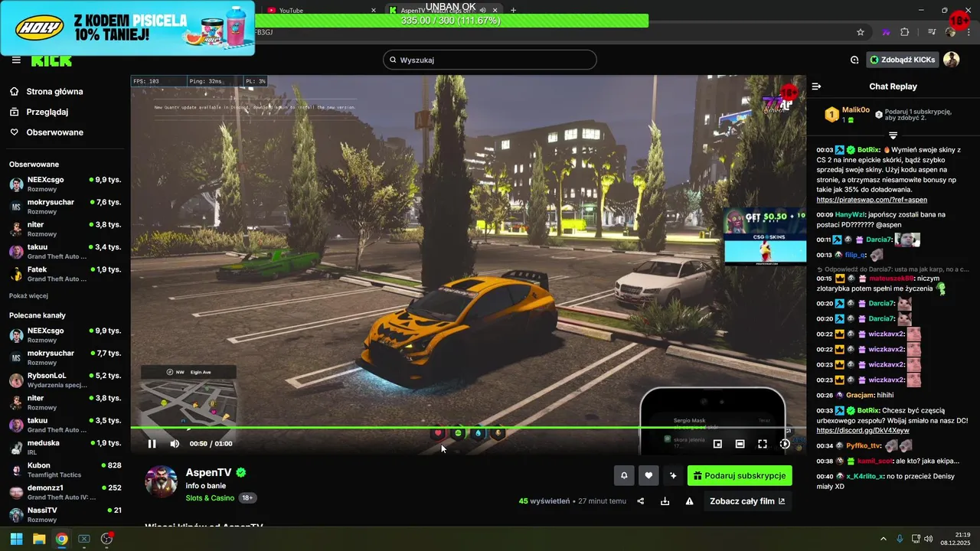Screen dimensions: 980x551
Task: Click BotRix username in first chat message
Action: coord(868,150)
